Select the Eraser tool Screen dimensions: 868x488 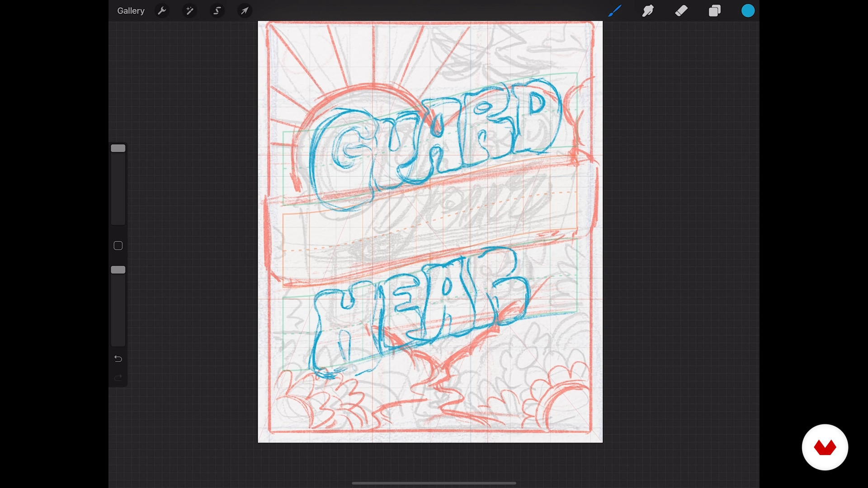(681, 11)
